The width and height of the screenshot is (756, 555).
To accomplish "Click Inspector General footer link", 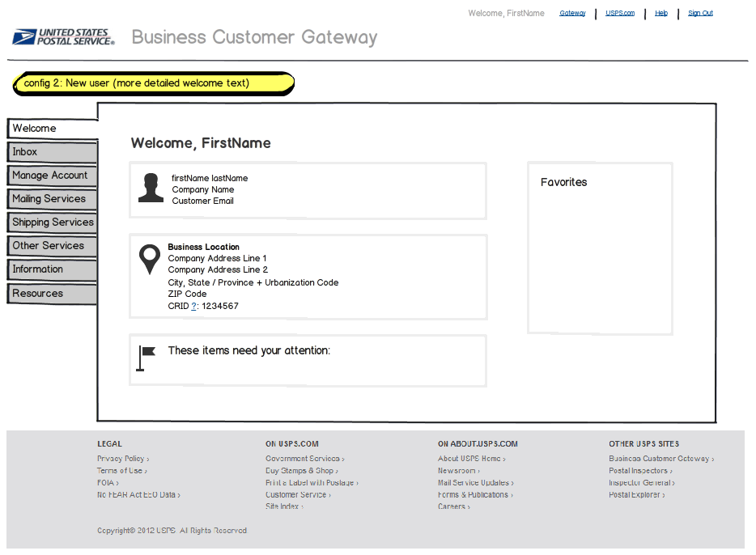I will click(642, 483).
